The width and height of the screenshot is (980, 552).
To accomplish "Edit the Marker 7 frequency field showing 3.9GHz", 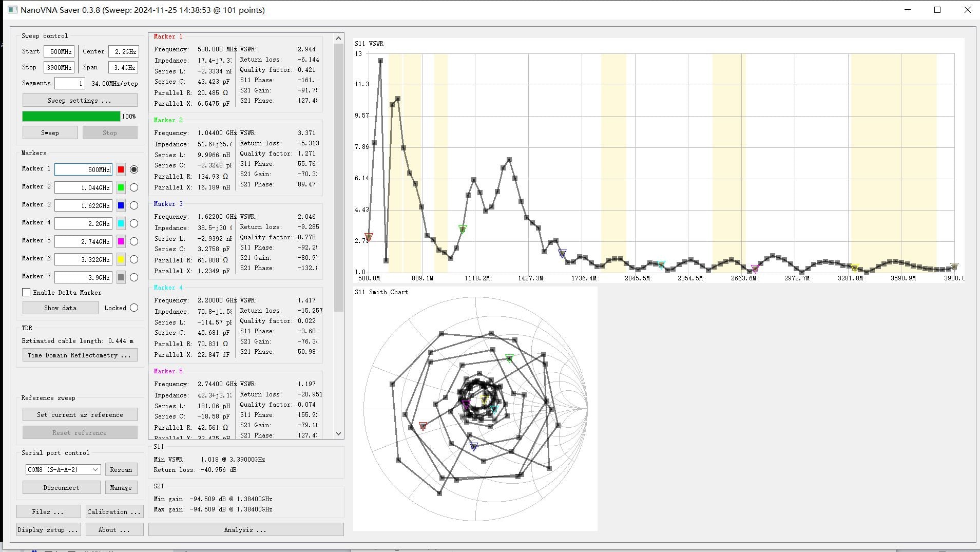I will [x=83, y=277].
